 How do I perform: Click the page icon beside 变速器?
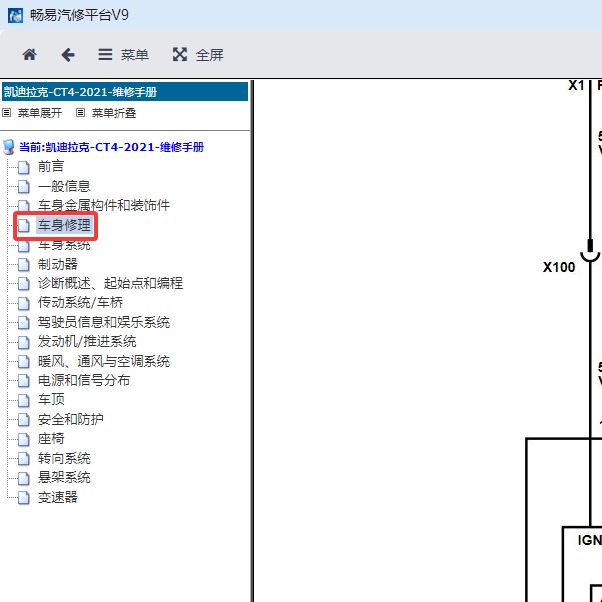(x=24, y=498)
